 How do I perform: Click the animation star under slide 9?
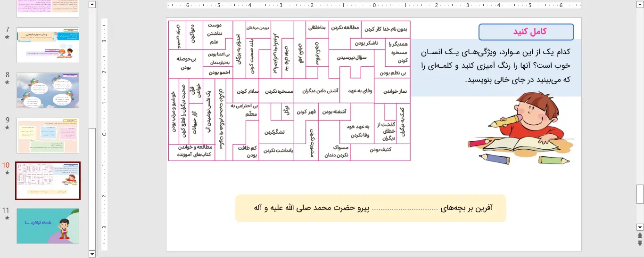7,128
